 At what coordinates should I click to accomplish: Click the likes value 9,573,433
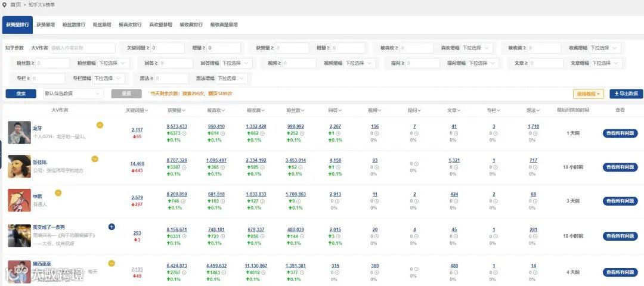177,126
